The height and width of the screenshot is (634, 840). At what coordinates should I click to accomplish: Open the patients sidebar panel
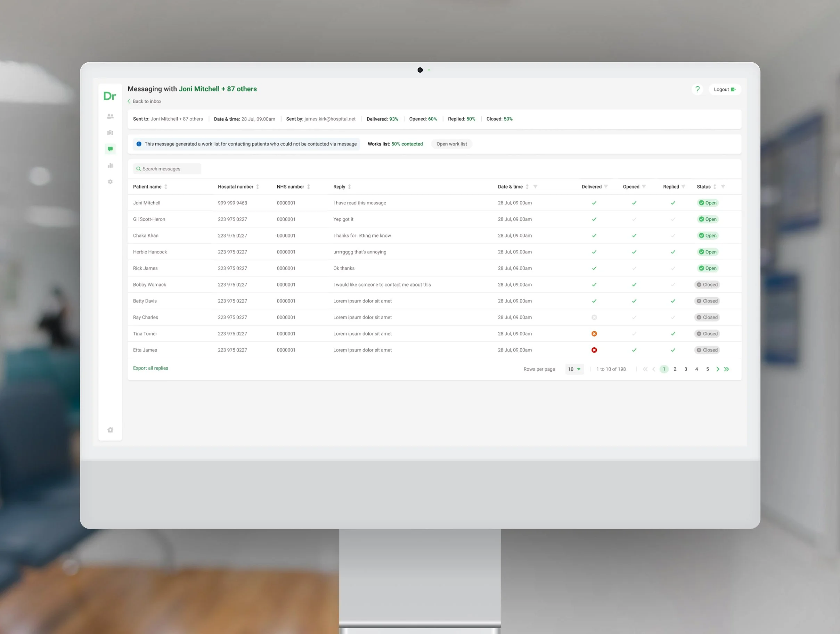110,116
